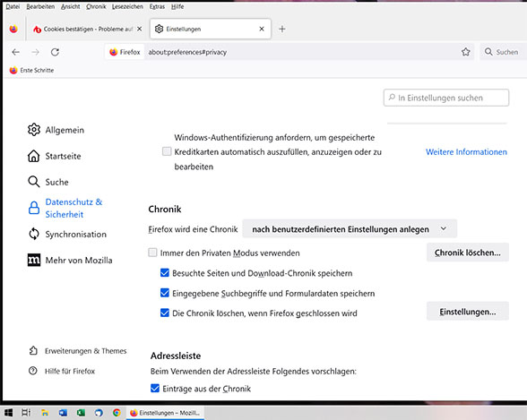
Task: Click the reload page icon
Action: pyautogui.click(x=56, y=52)
